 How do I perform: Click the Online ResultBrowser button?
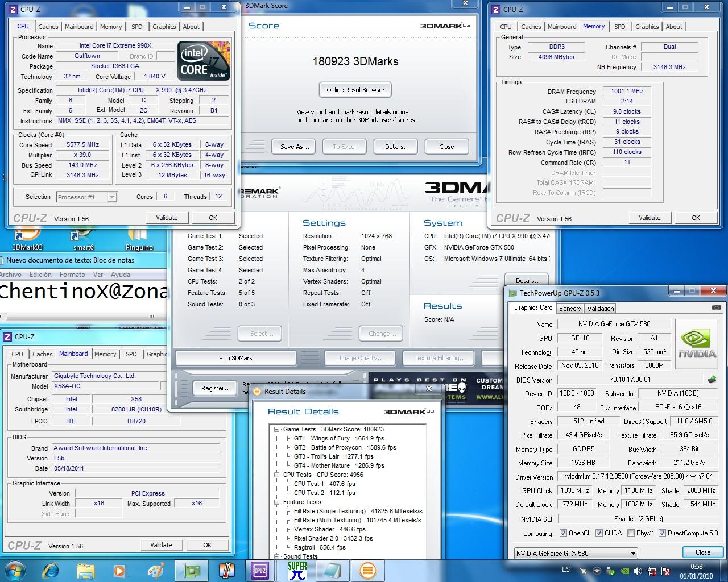click(355, 90)
